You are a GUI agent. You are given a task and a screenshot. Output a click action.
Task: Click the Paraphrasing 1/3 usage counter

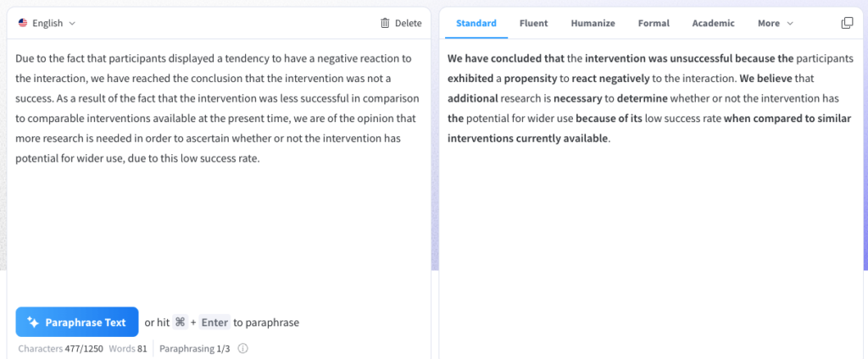pyautogui.click(x=194, y=348)
